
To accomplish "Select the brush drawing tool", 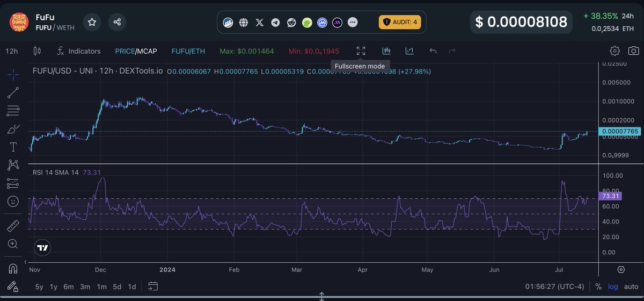I will [x=13, y=129].
